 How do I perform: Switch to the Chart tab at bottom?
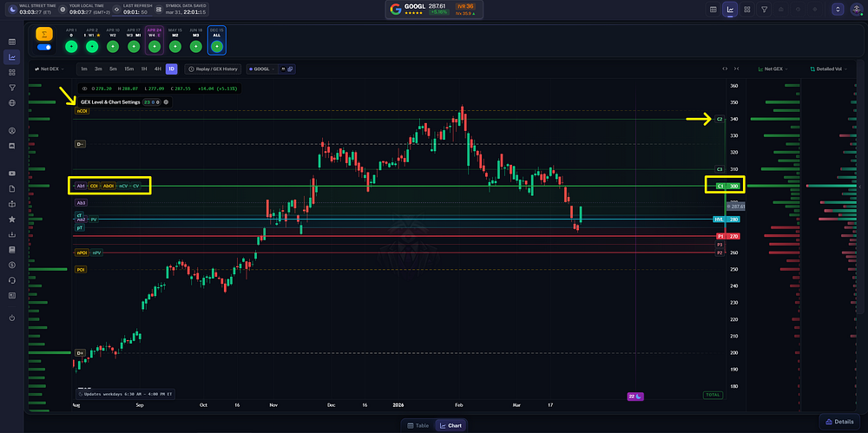pos(450,426)
